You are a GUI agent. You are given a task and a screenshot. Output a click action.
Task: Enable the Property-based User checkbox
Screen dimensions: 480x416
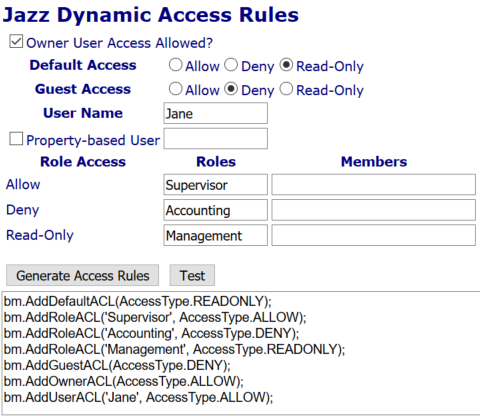coord(16,139)
